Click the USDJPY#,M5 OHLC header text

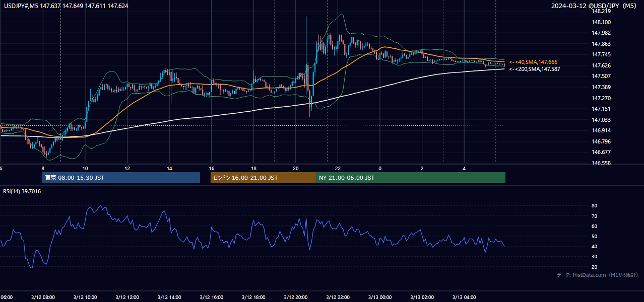[x=66, y=6]
